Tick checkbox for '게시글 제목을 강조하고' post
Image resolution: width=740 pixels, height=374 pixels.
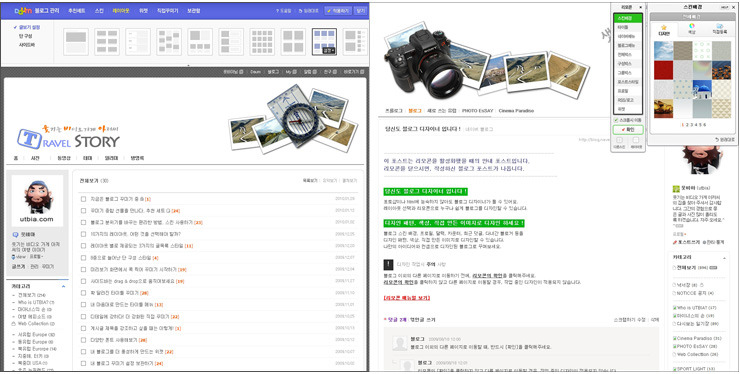click(x=83, y=329)
